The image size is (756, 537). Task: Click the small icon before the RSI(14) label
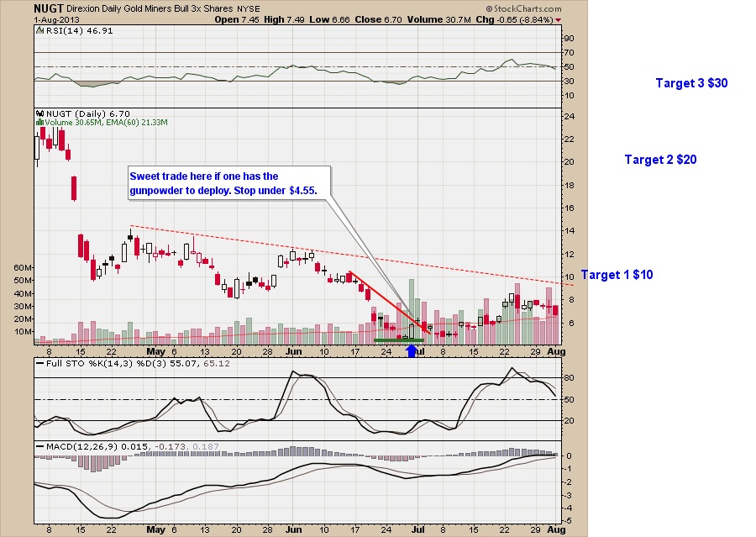tap(40, 30)
